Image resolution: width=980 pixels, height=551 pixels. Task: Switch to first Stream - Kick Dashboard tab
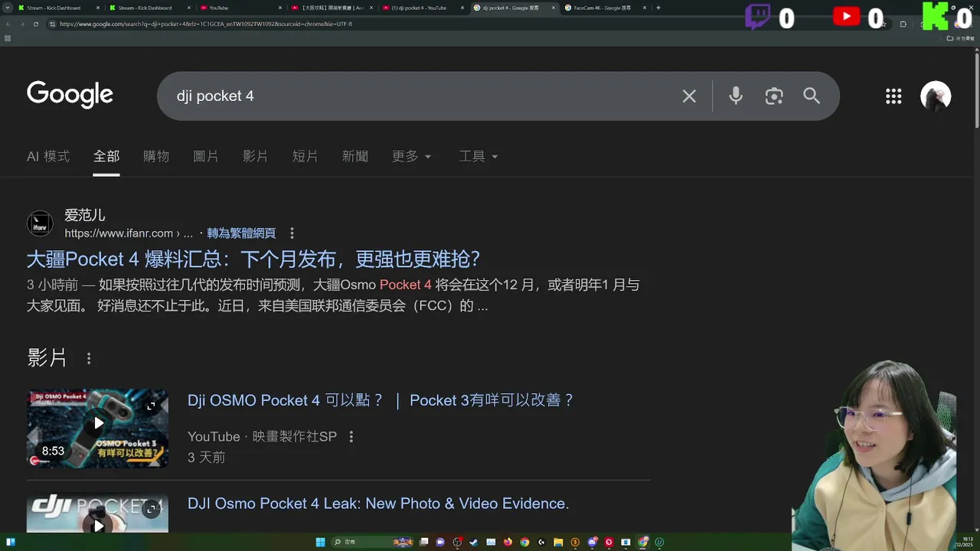tap(57, 8)
